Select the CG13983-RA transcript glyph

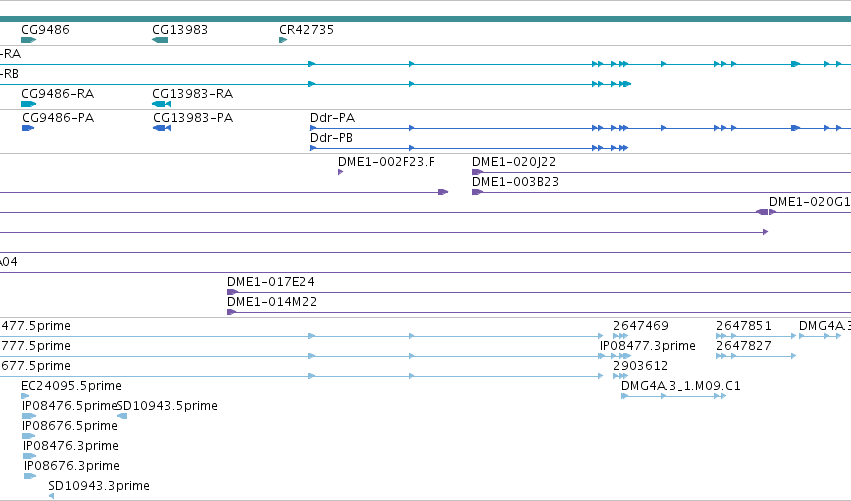162,104
